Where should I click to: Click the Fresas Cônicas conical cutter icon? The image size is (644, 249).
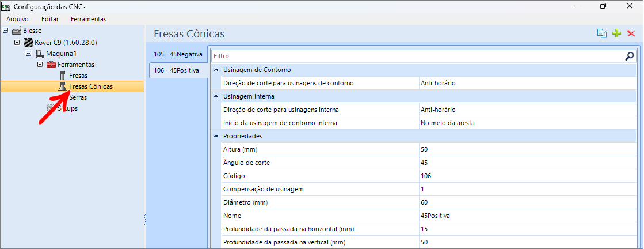pos(62,86)
